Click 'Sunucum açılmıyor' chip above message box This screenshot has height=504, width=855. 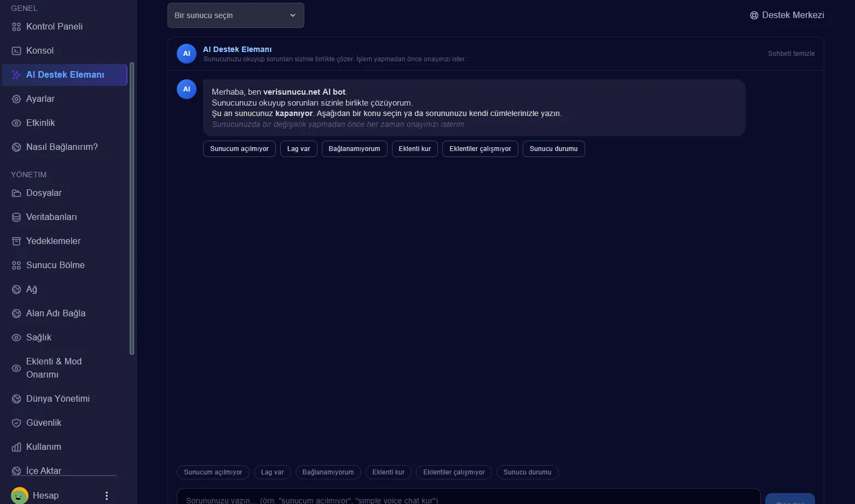click(213, 472)
